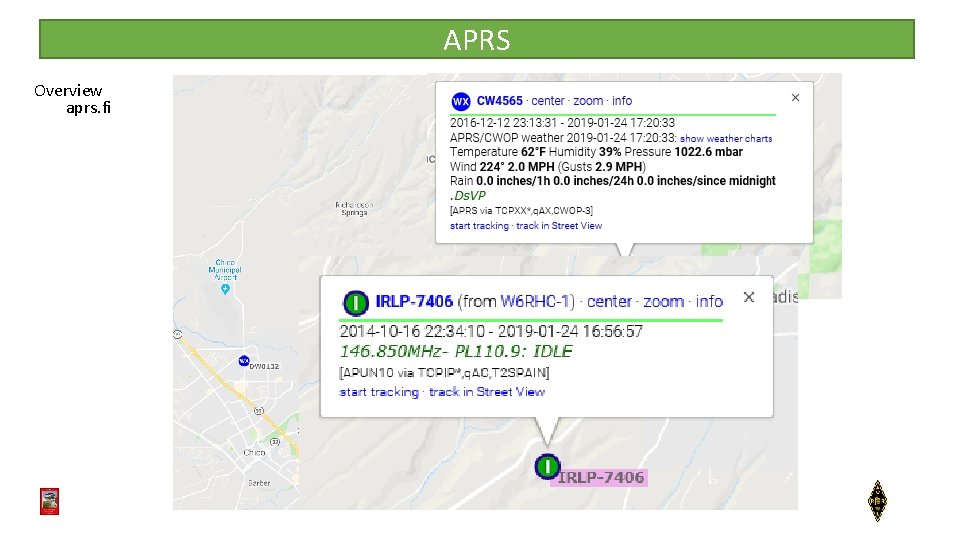Open the W6RHC-1 source link
Screen dimensions: 960x540
tap(535, 301)
